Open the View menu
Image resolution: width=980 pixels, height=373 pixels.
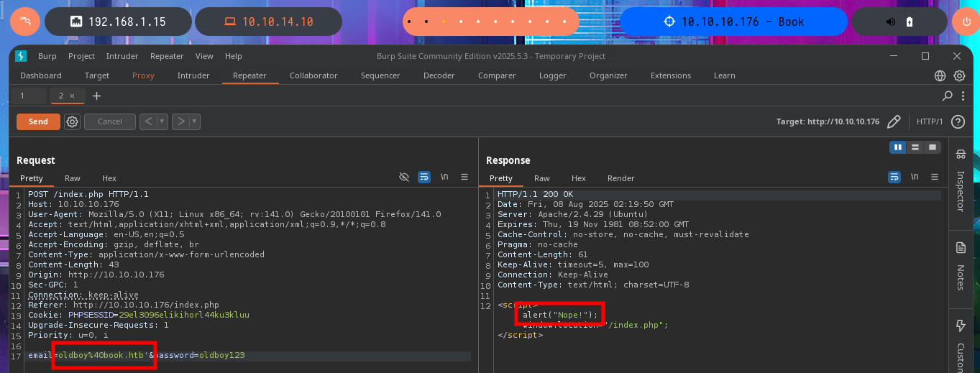click(x=204, y=56)
